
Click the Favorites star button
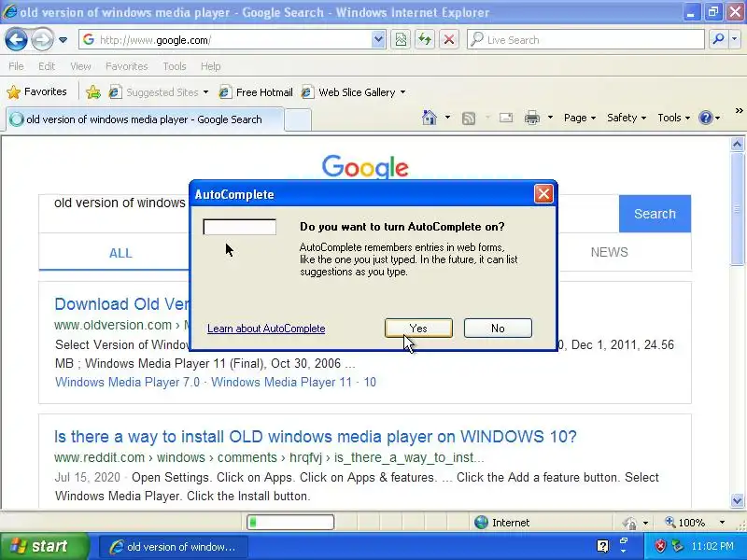(x=37, y=91)
